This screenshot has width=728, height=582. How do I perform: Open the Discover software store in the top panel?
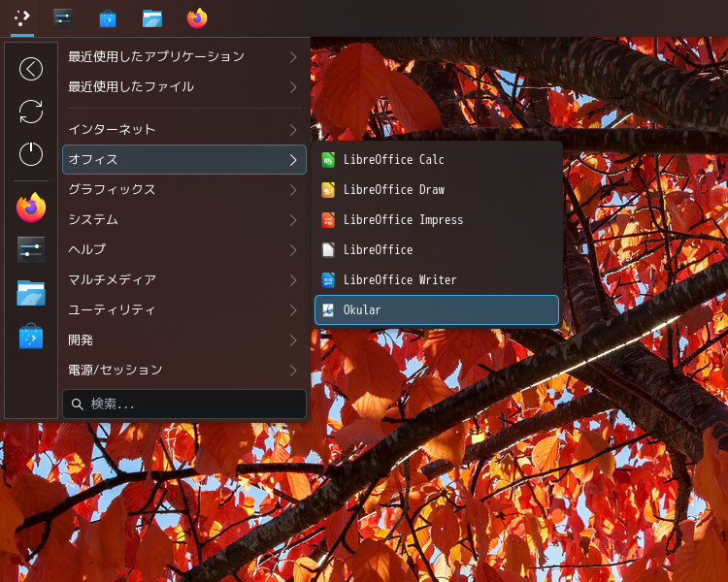108,18
